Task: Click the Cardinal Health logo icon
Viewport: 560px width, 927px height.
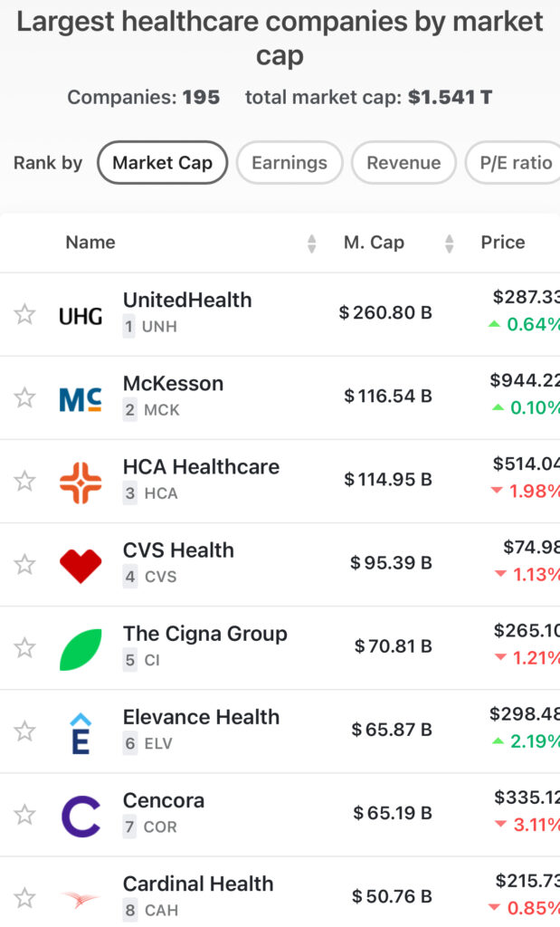Action: tap(81, 898)
